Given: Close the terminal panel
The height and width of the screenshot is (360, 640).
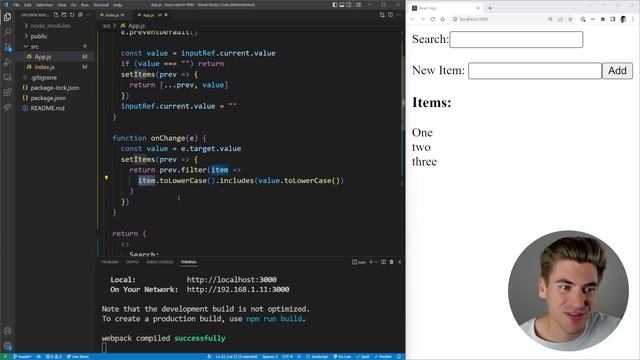Looking at the screenshot, I should click(400, 262).
